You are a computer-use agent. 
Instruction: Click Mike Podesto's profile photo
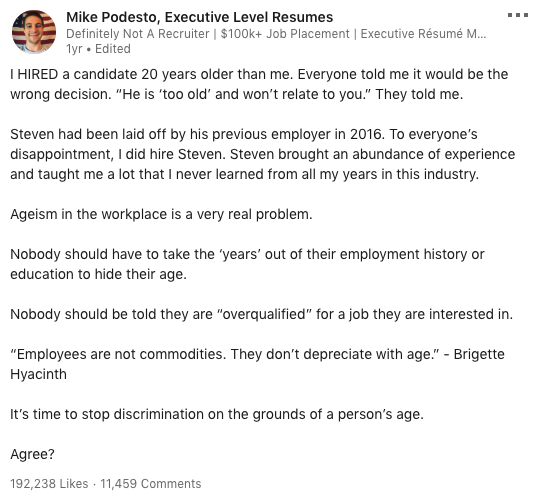[34, 32]
